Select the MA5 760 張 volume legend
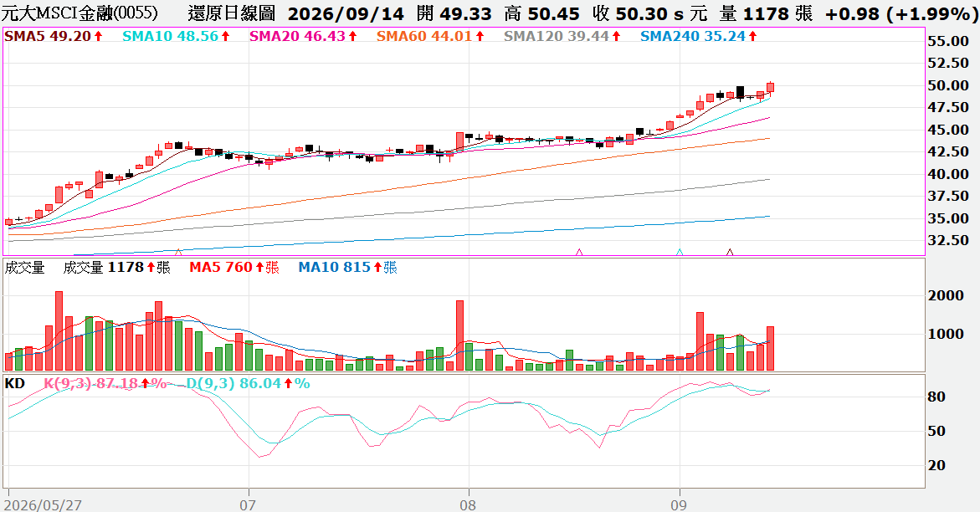Image resolution: width=980 pixels, height=512 pixels. pos(234,268)
